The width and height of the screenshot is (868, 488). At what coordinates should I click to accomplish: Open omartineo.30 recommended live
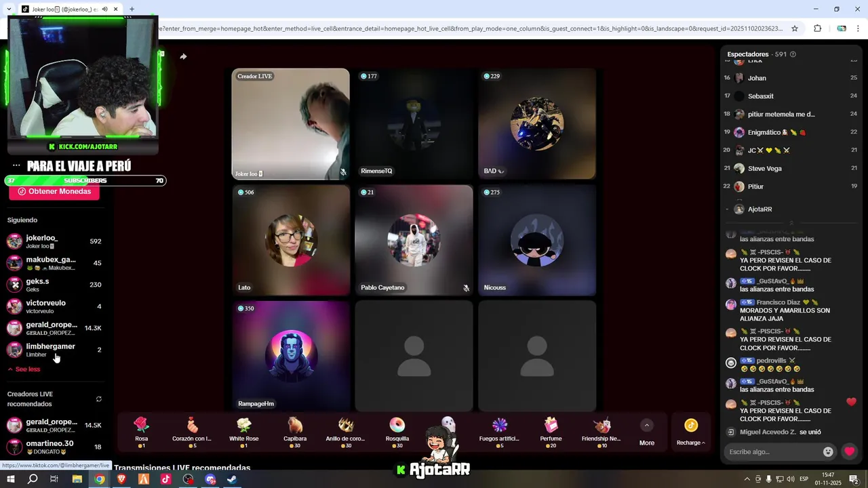pos(54,447)
